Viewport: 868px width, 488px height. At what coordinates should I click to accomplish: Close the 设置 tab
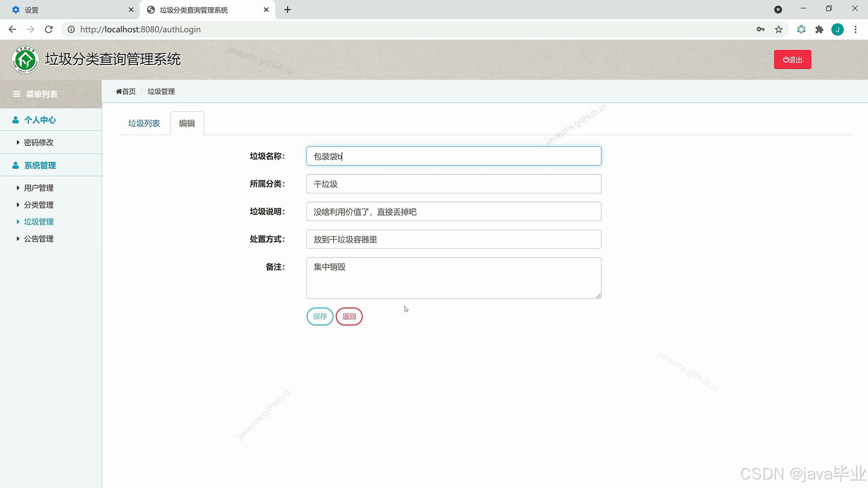[131, 9]
